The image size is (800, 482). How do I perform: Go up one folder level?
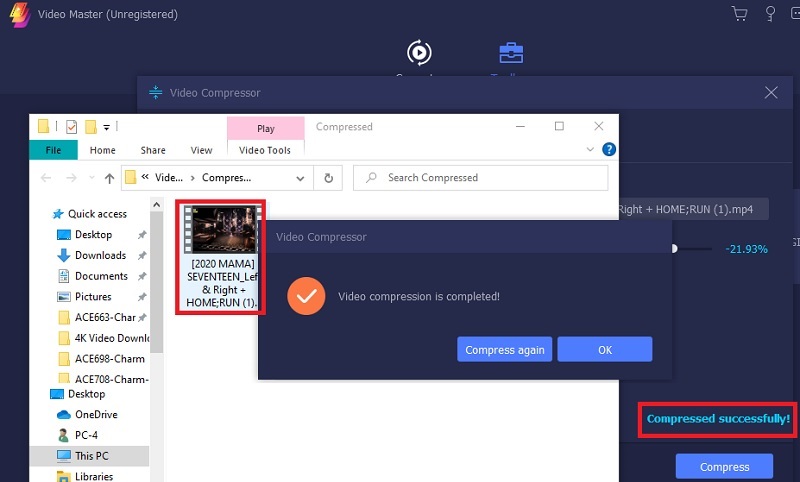109,178
